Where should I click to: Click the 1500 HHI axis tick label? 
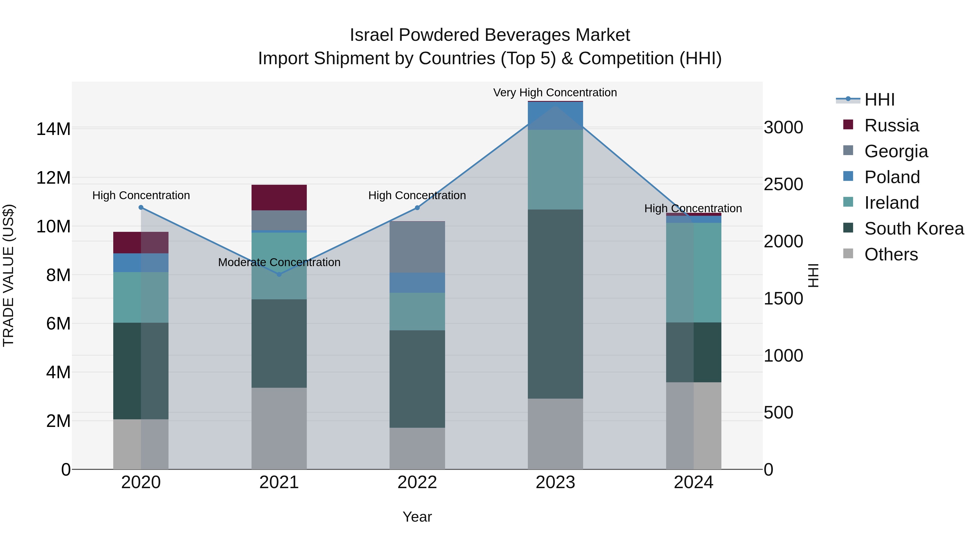click(x=784, y=298)
